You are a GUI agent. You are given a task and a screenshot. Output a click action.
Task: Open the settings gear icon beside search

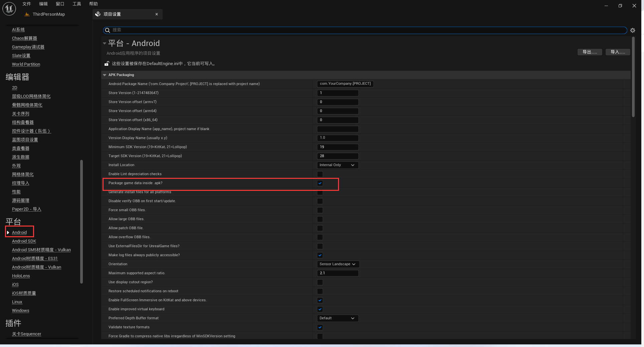tap(633, 30)
